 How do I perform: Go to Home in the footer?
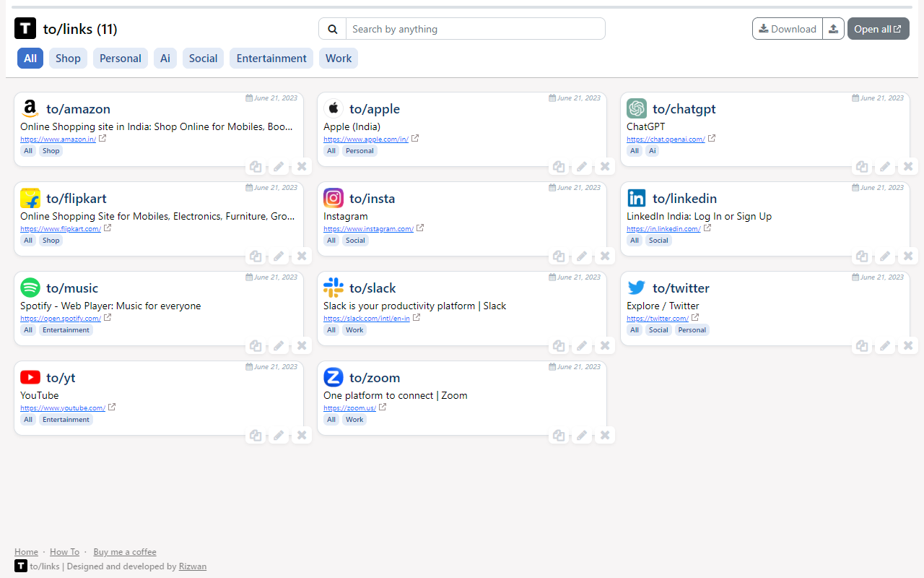point(26,552)
